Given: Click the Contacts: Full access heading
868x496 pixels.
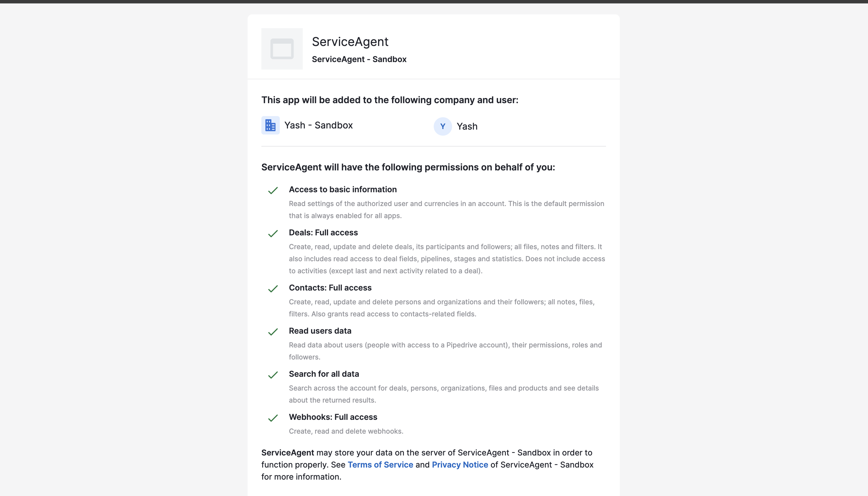Looking at the screenshot, I should tap(330, 288).
